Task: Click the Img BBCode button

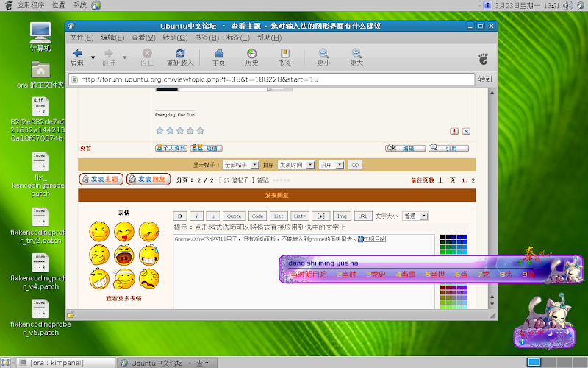Action: point(342,216)
